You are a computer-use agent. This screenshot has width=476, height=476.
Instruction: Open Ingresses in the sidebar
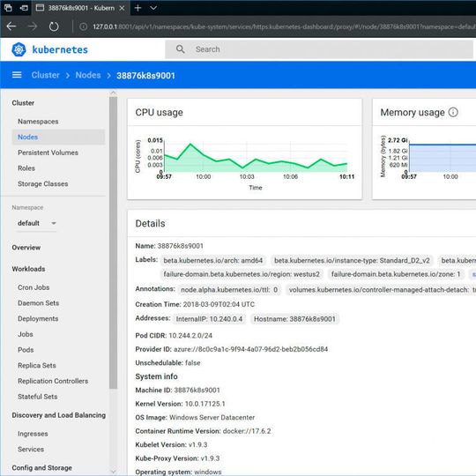33,434
